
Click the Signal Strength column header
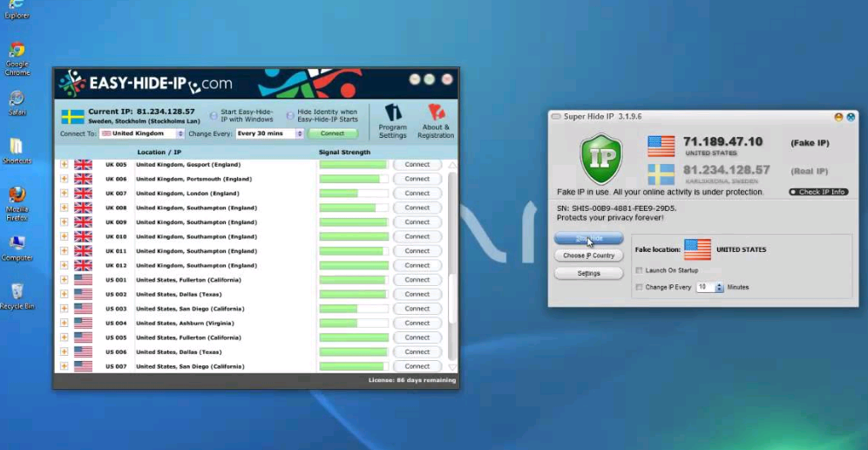click(x=344, y=153)
